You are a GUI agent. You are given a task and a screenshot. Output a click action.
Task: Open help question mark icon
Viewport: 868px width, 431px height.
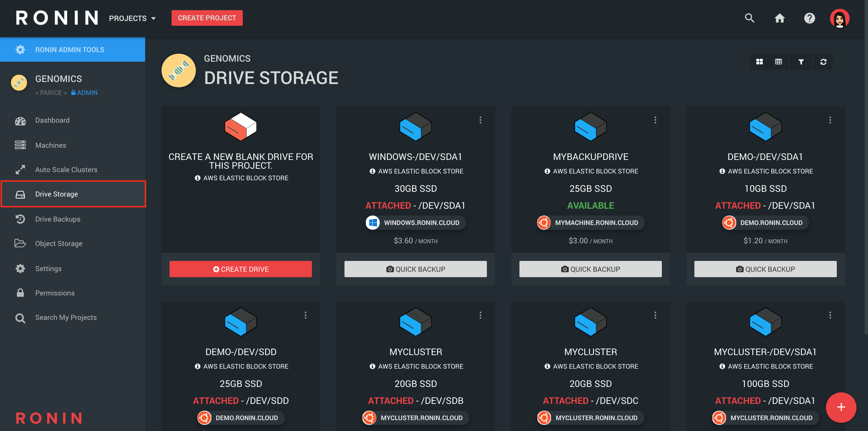[809, 18]
